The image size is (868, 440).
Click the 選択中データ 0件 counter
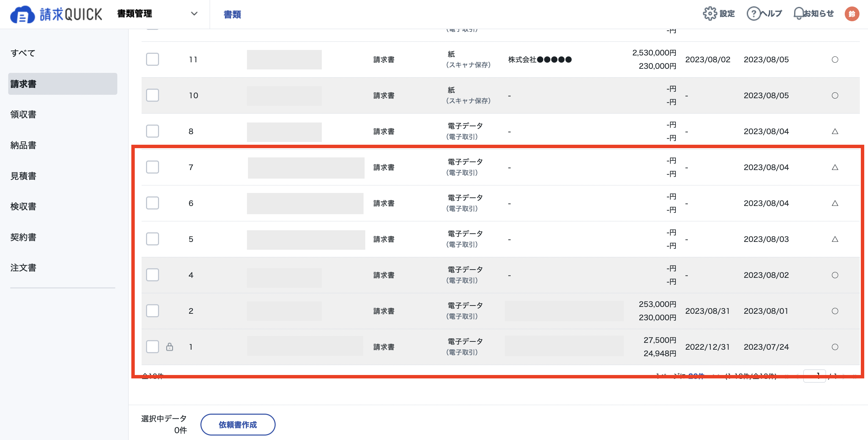coord(164,424)
